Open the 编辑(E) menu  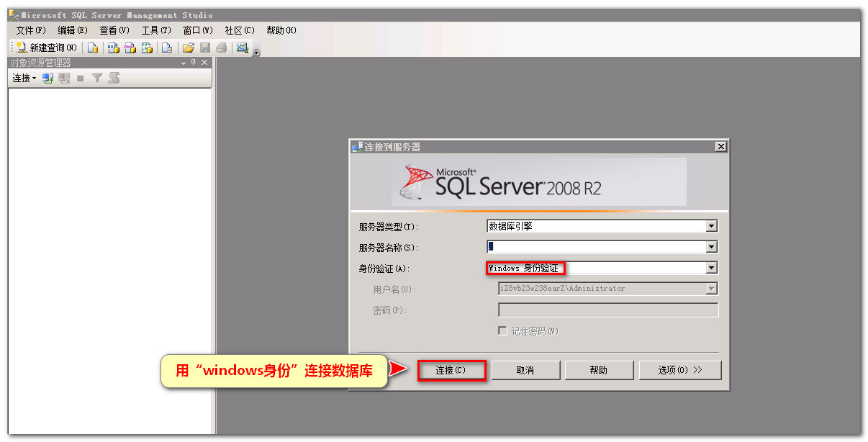pyautogui.click(x=73, y=30)
